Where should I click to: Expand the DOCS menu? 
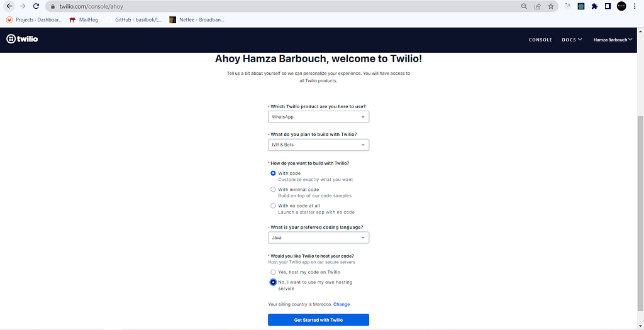coord(572,40)
